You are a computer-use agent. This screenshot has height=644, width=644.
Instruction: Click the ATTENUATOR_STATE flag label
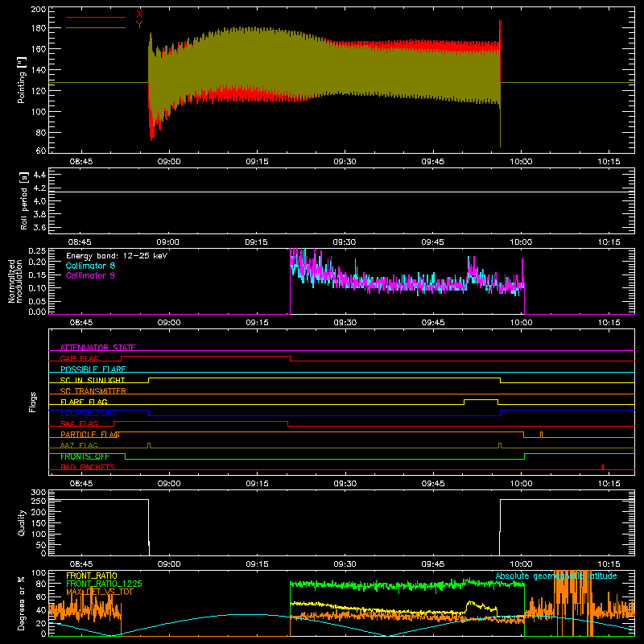[x=97, y=348]
